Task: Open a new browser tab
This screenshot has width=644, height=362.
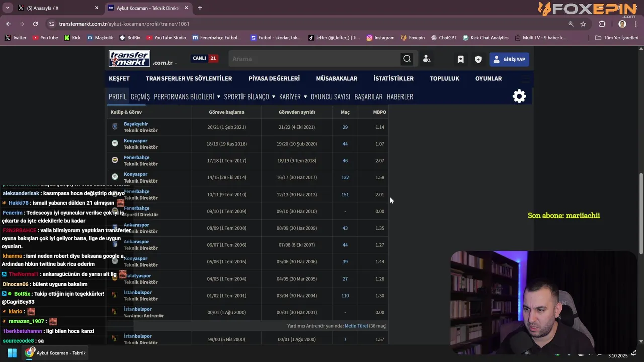Action: pos(200,8)
